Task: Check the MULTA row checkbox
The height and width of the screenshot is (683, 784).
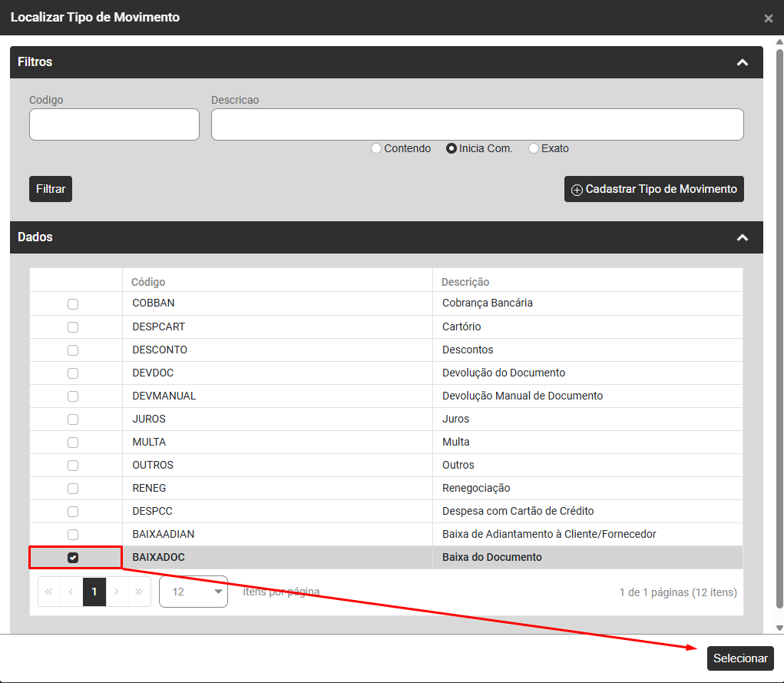Action: pos(73,443)
